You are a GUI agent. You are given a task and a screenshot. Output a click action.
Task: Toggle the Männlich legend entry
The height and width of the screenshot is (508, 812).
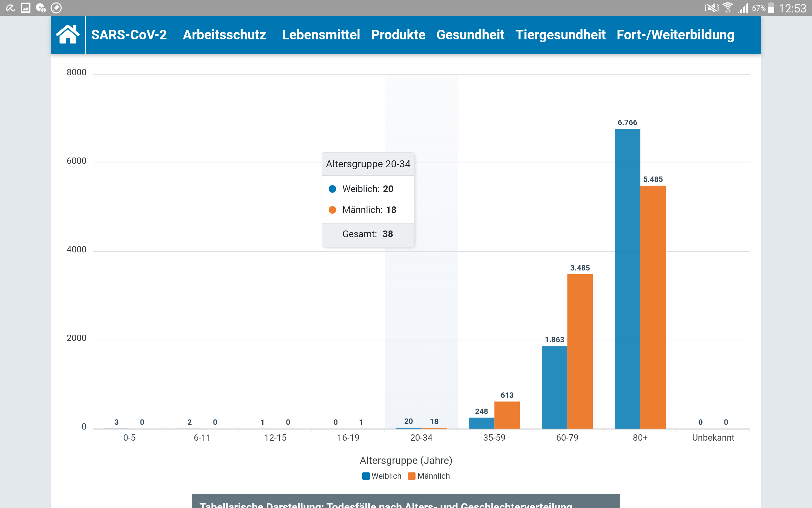[429, 476]
